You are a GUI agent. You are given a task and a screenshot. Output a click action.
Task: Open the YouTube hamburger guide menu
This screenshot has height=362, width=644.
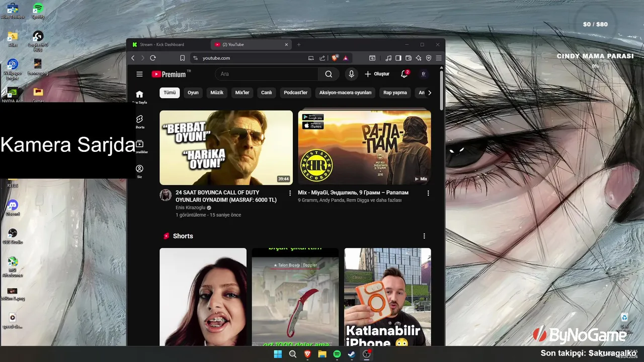click(x=139, y=74)
